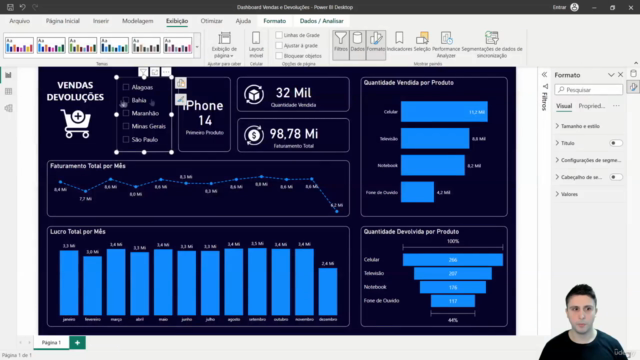Open Segmentações de dados de sincronização
Image resolution: width=640 pixels, height=360 pixels.
pyautogui.click(x=492, y=44)
